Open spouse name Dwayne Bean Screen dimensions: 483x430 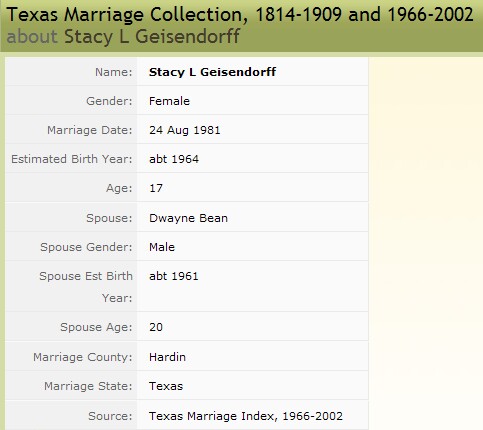point(188,218)
